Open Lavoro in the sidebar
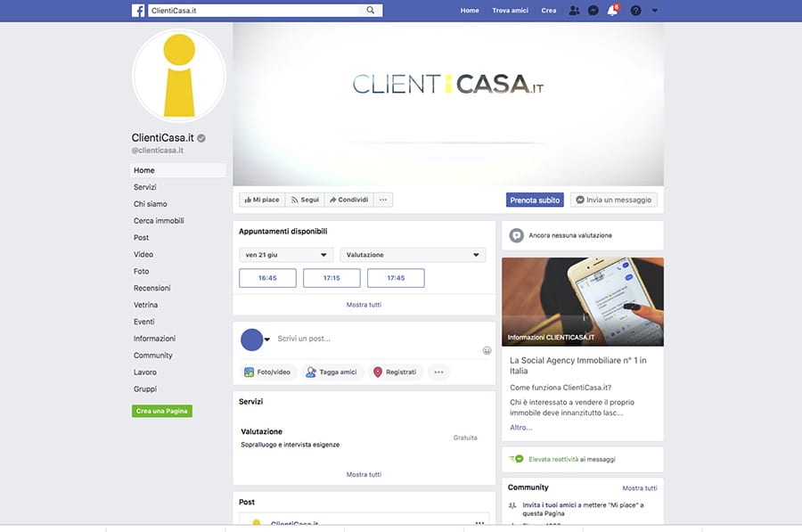The width and height of the screenshot is (802, 532). point(145,372)
